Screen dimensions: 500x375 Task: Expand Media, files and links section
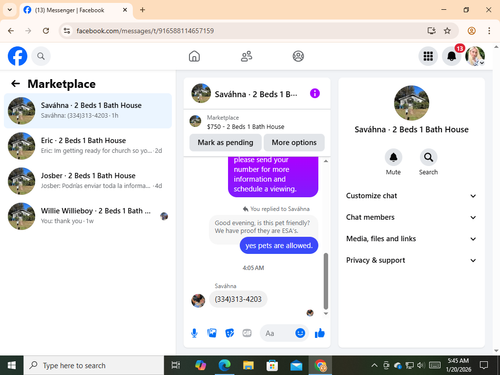tap(411, 239)
